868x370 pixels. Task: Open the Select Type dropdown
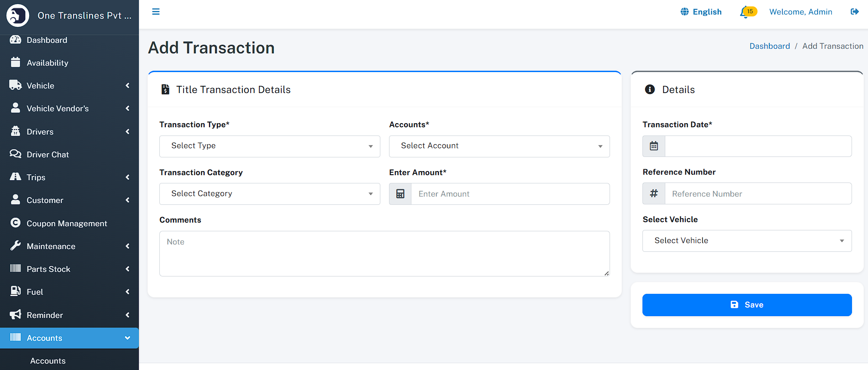(x=269, y=146)
